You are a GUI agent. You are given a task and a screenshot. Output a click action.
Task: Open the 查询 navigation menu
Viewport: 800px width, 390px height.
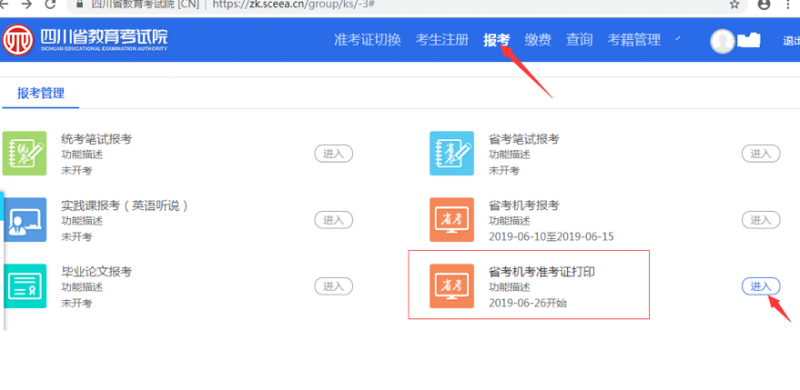click(579, 40)
